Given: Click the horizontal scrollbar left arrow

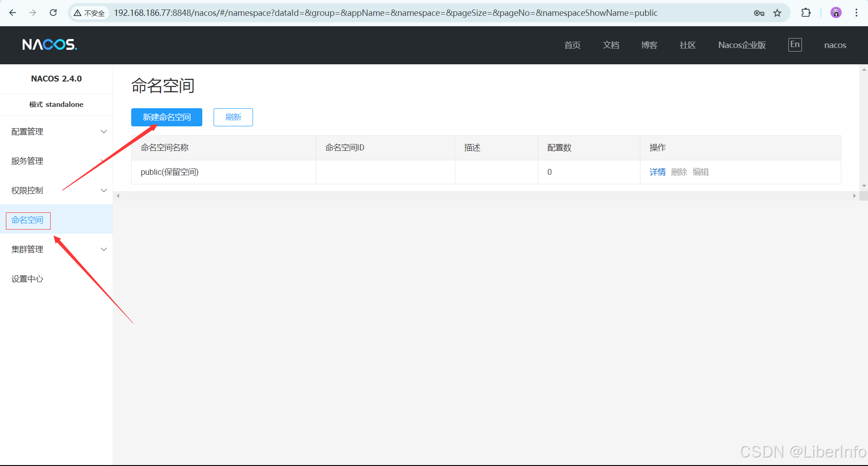Looking at the screenshot, I should [118, 196].
